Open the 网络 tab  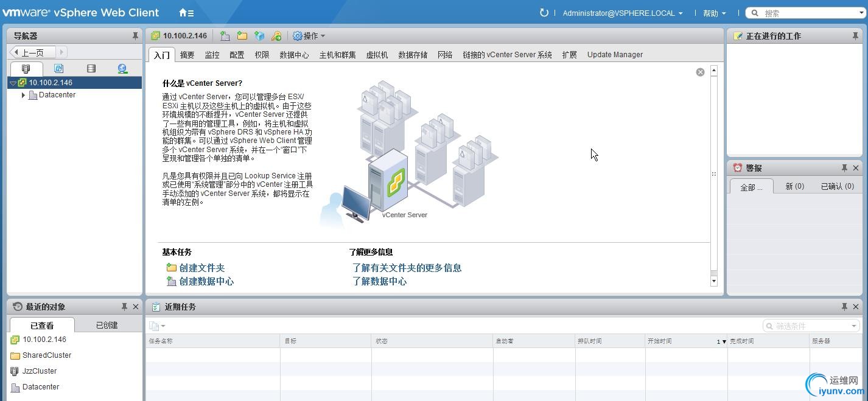[445, 55]
